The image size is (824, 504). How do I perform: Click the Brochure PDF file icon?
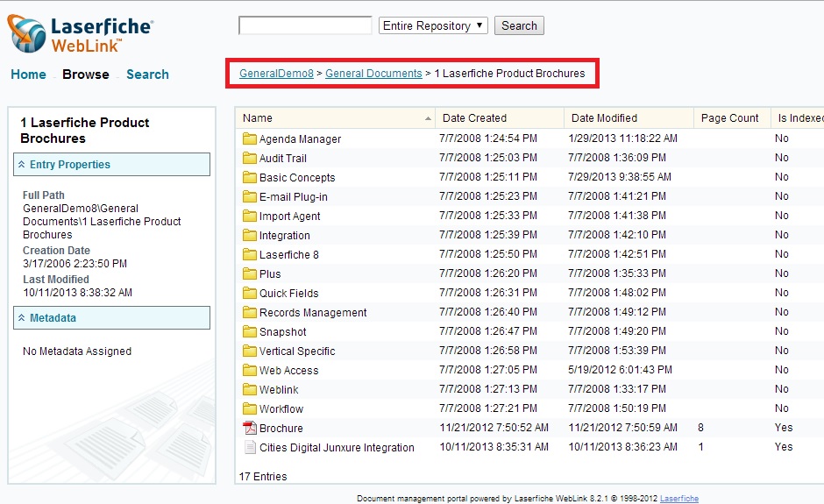tap(250, 428)
